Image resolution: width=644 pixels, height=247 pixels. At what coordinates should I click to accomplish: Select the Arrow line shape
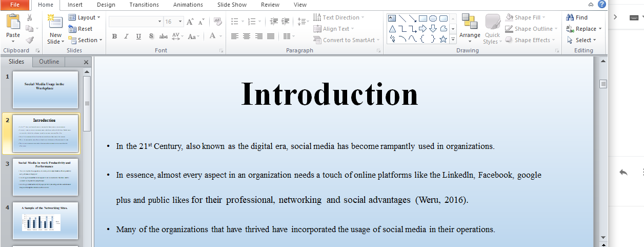pyautogui.click(x=413, y=18)
